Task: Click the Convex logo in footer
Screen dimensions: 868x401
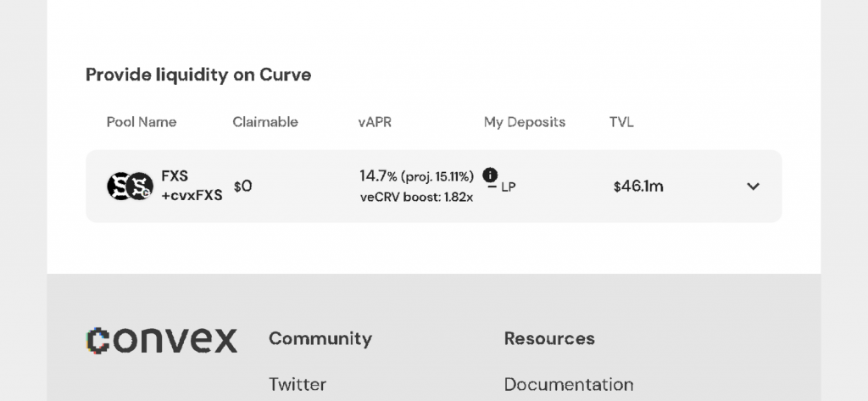Action: click(x=162, y=340)
